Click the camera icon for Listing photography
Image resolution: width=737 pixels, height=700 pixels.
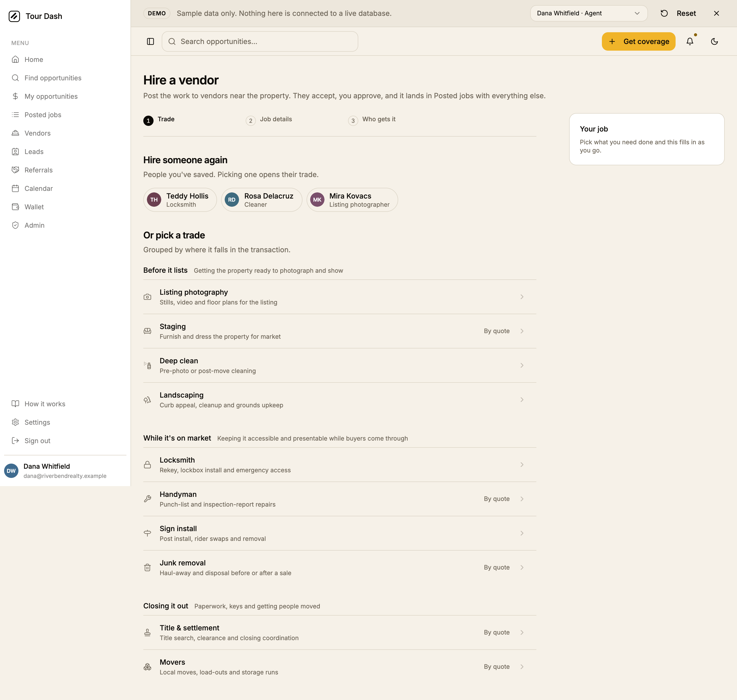coord(147,297)
